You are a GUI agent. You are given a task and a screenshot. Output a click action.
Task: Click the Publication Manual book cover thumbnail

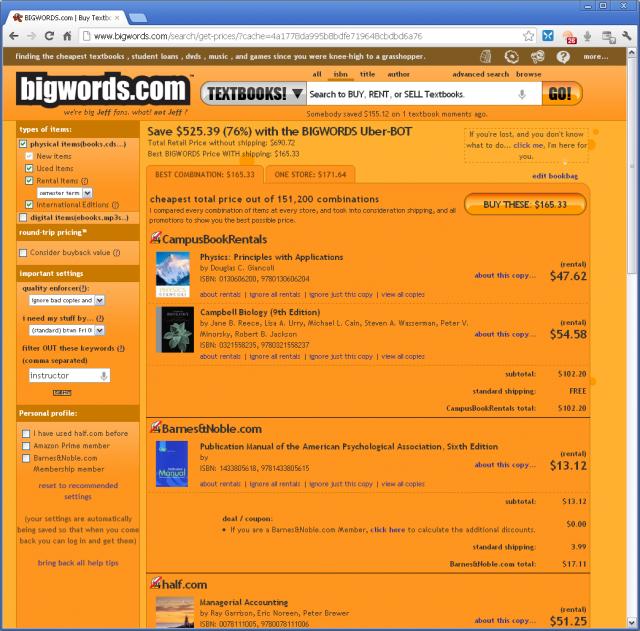pos(172,464)
